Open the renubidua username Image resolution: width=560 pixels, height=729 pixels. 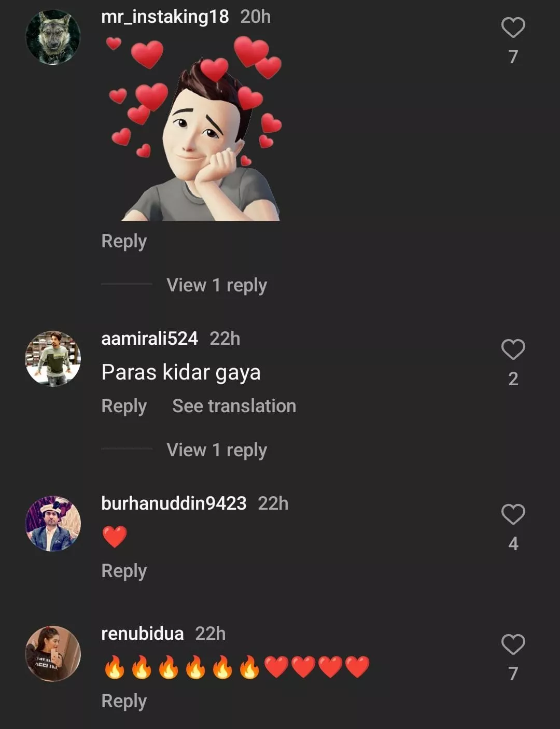click(142, 634)
